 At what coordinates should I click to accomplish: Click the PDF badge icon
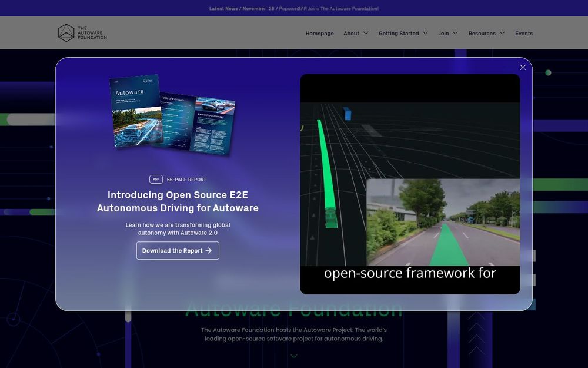pos(156,180)
